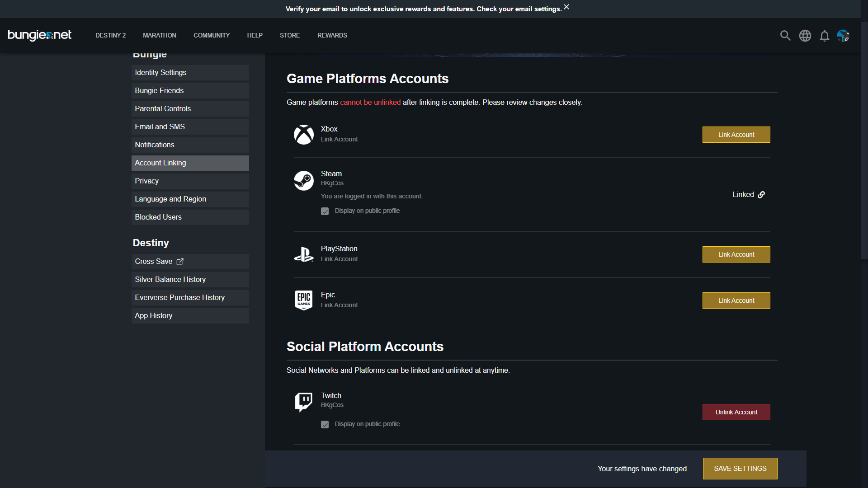Click the globe language icon
This screenshot has height=488, width=868.
tap(805, 36)
